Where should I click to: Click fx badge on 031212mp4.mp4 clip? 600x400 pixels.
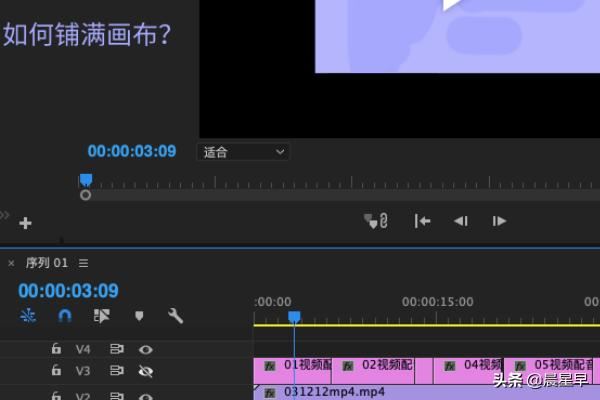click(270, 393)
